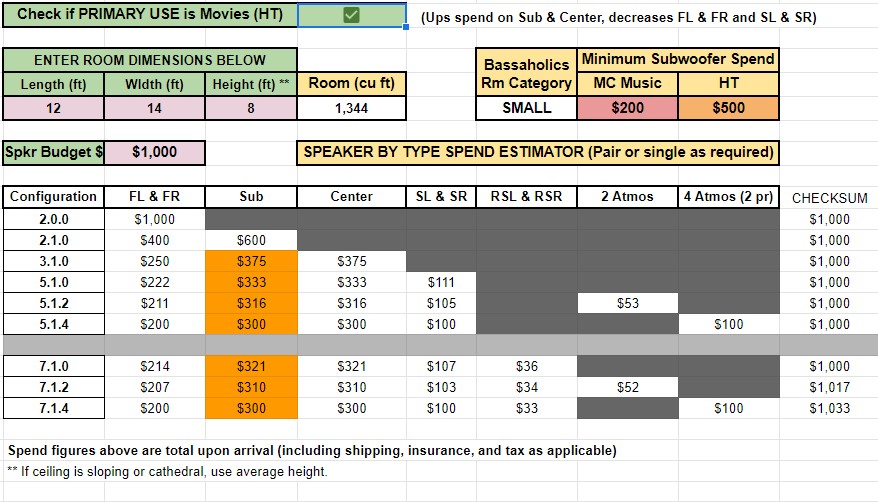Select the Length value cell containing 12
This screenshot has width=878, height=502.
pyautogui.click(x=53, y=108)
